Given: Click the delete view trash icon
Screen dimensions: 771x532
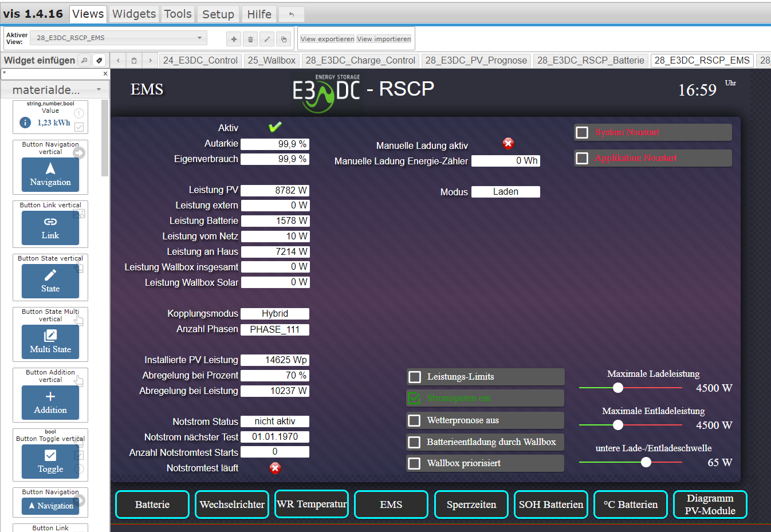Looking at the screenshot, I should 250,39.
